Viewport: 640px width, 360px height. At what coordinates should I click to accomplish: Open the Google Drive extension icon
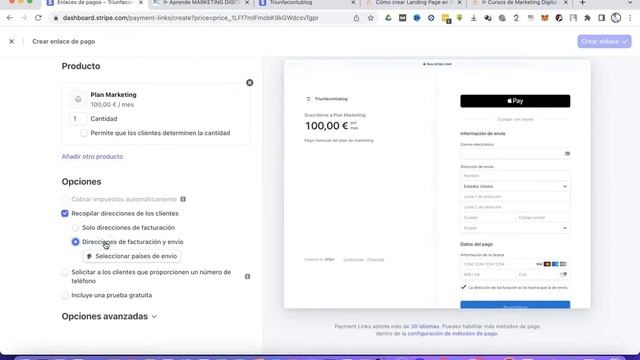click(388, 18)
